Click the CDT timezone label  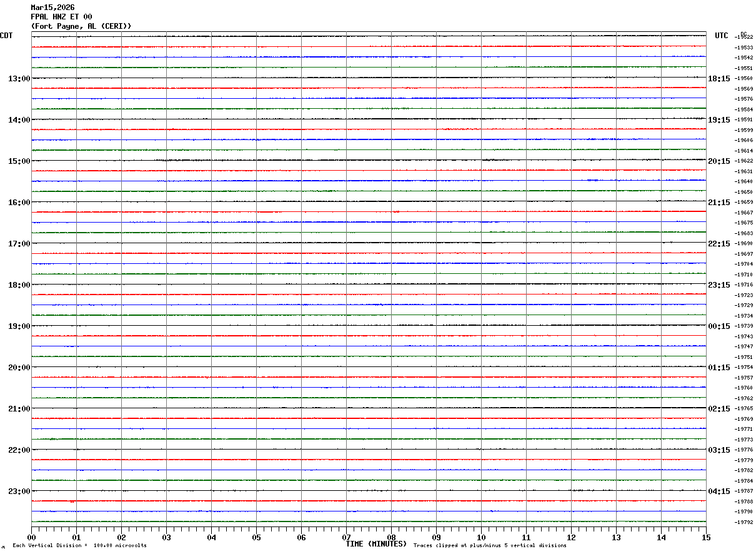coord(6,36)
